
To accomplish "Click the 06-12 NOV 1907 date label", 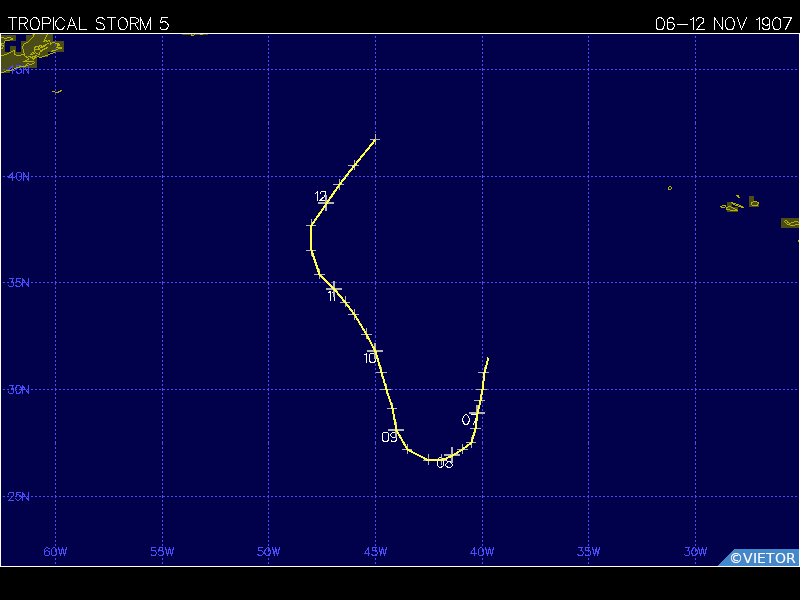I will [x=723, y=24].
